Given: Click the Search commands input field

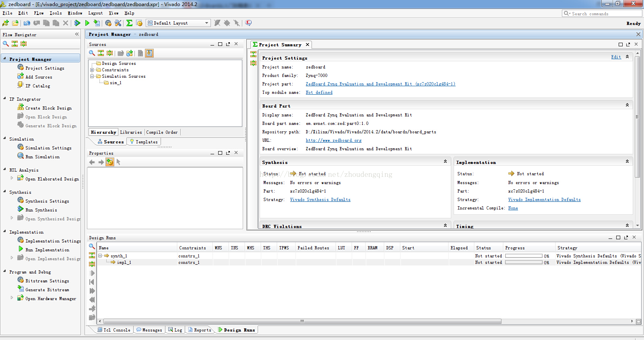Looking at the screenshot, I should (602, 13).
